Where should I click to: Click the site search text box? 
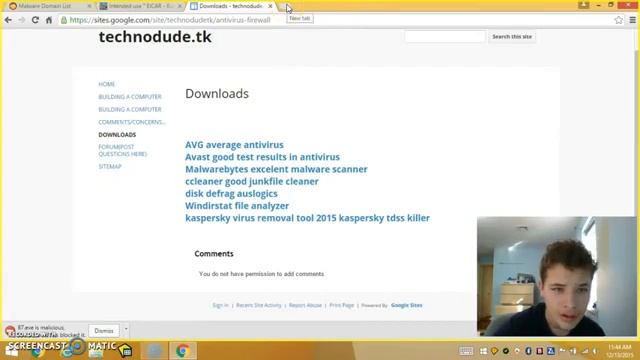click(445, 37)
